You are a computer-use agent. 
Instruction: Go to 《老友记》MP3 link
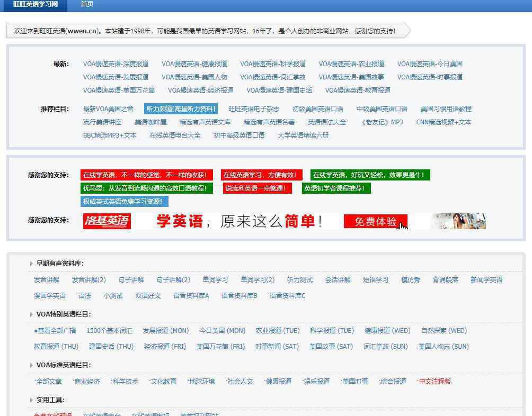[381, 122]
